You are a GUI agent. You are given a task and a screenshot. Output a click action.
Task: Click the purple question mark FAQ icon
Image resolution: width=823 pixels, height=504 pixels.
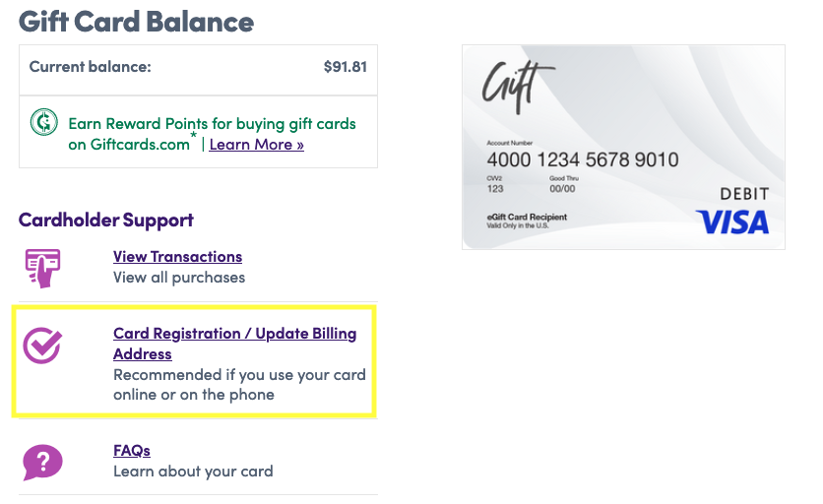pyautogui.click(x=42, y=463)
